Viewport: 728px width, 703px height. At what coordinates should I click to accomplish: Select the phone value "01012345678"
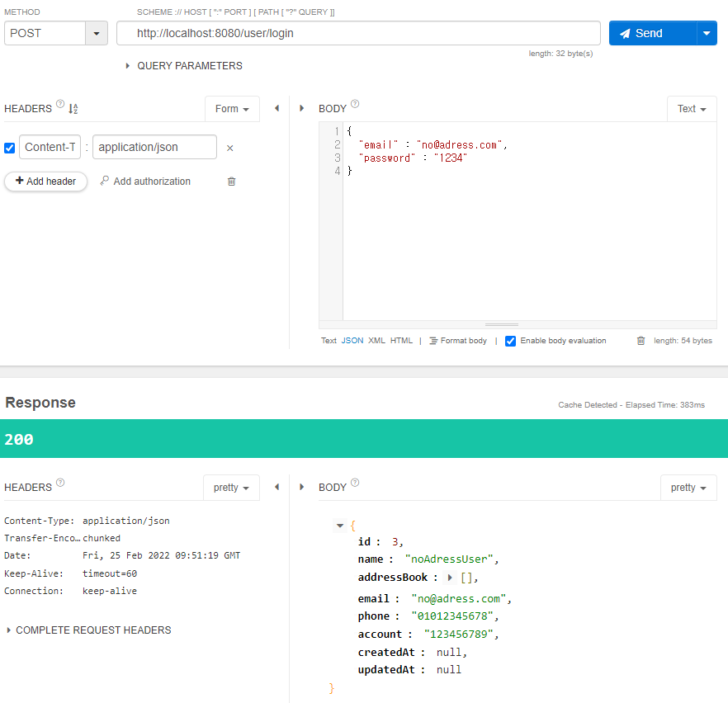[x=452, y=616]
